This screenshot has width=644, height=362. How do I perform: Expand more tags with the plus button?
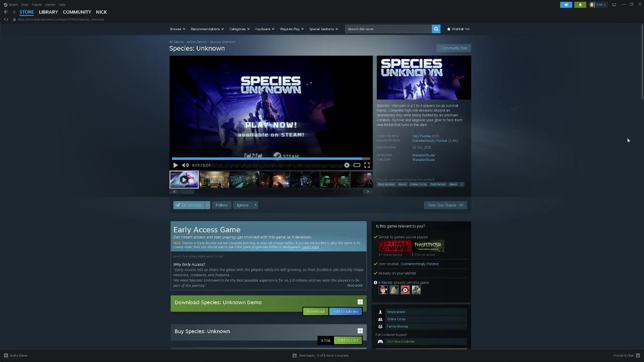coord(461,185)
